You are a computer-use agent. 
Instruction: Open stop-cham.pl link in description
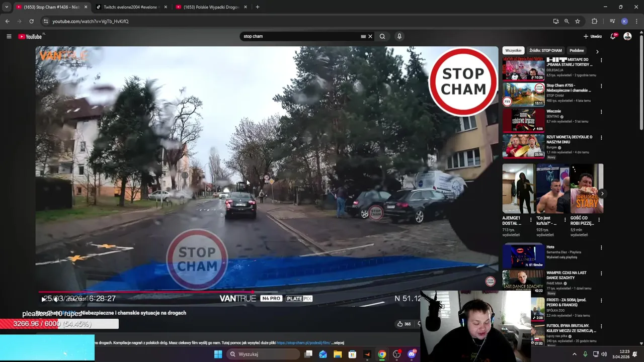pos(303,343)
